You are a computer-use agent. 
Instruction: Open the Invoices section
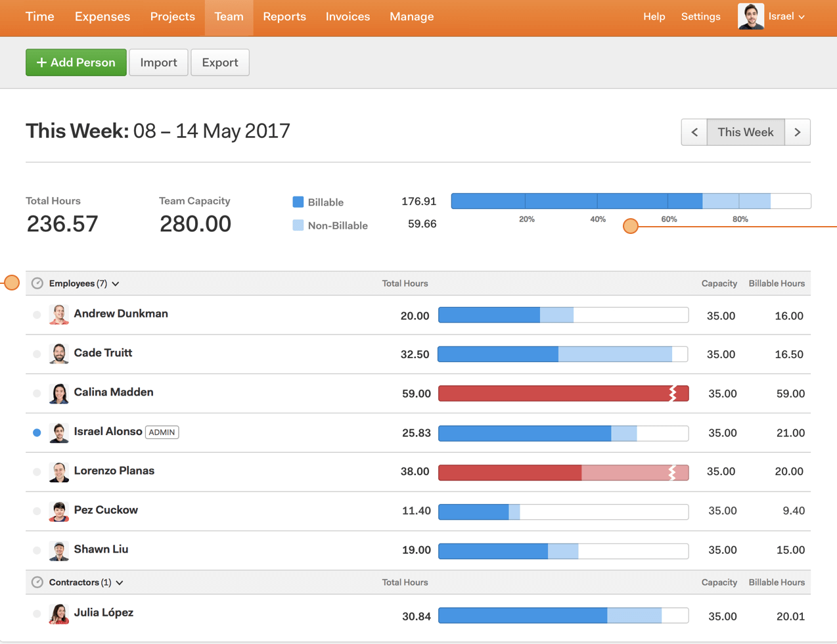pyautogui.click(x=348, y=16)
